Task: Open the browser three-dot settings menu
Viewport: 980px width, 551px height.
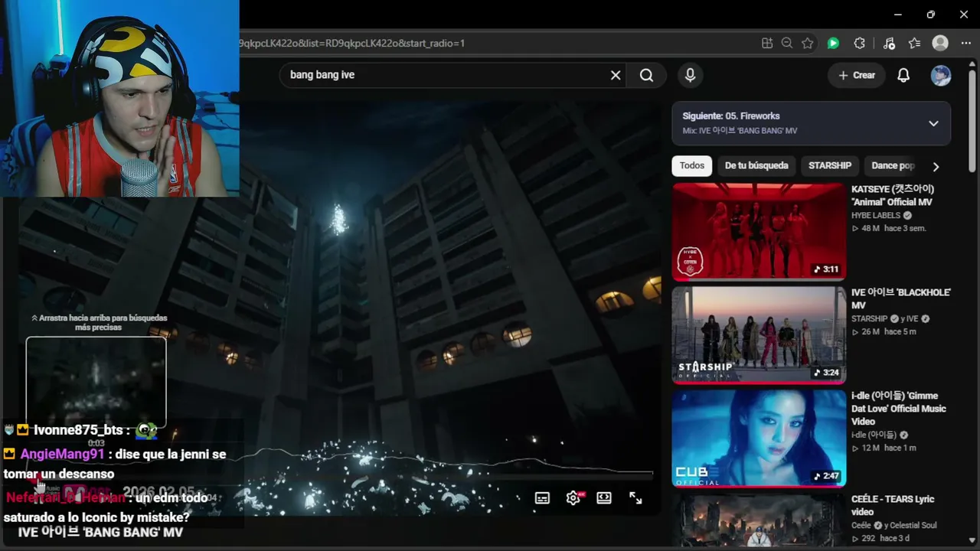Action: tap(965, 44)
